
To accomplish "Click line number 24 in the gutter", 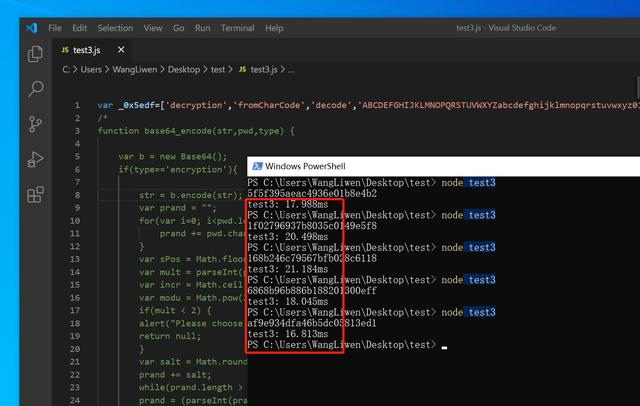I will pos(75,400).
